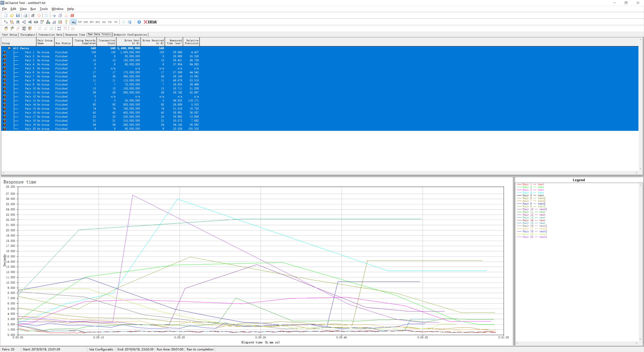Toggle the ALL view filter
Viewport: 644px width, 352px height.
coord(74,22)
